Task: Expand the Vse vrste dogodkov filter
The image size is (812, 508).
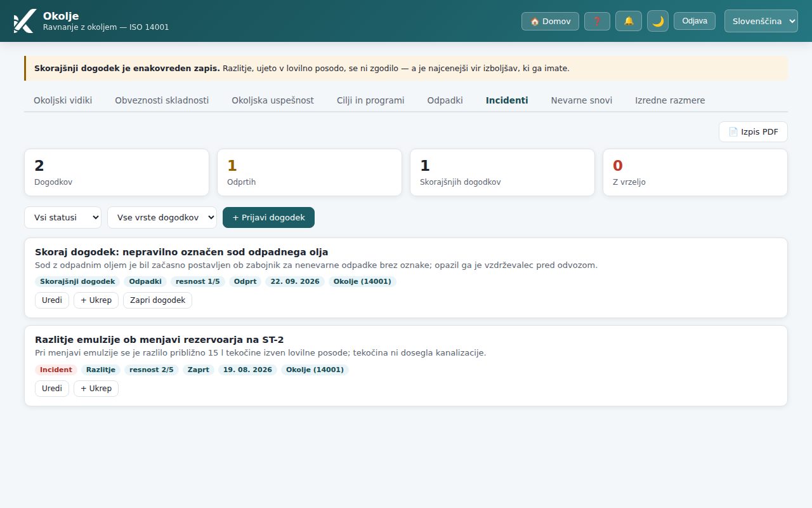Action: (162, 217)
